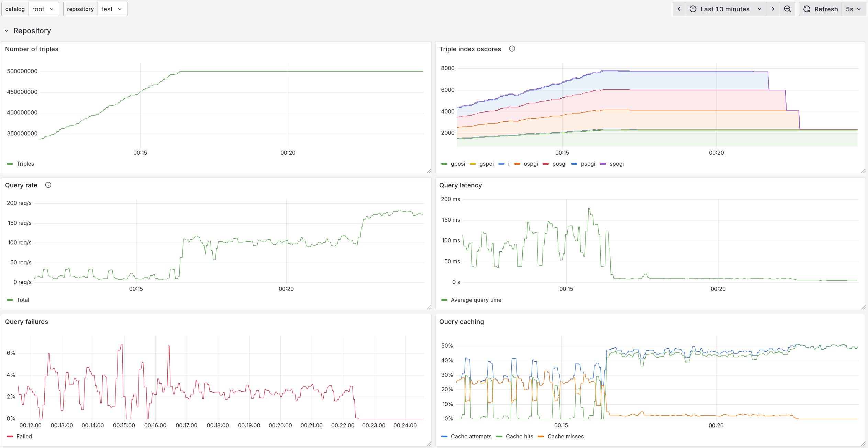This screenshot has height=448, width=868.
Task: Toggle the Failed series in Query failures
Action: coord(24,436)
